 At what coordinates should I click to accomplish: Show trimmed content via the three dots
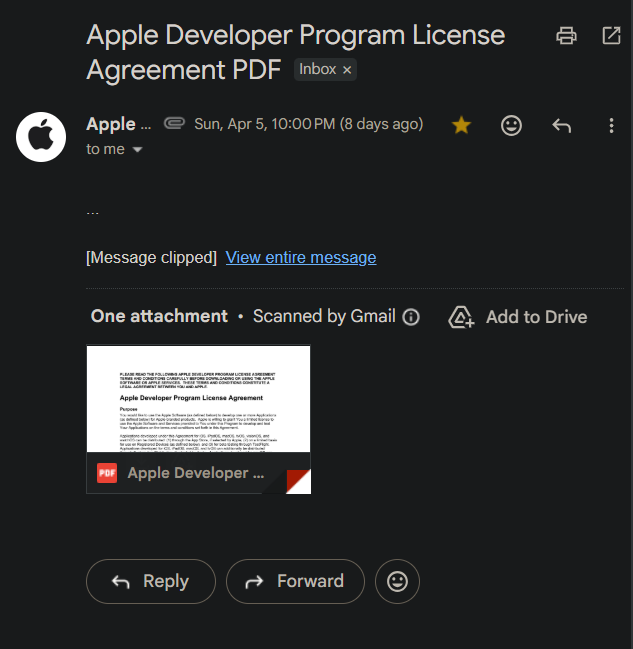point(92,214)
